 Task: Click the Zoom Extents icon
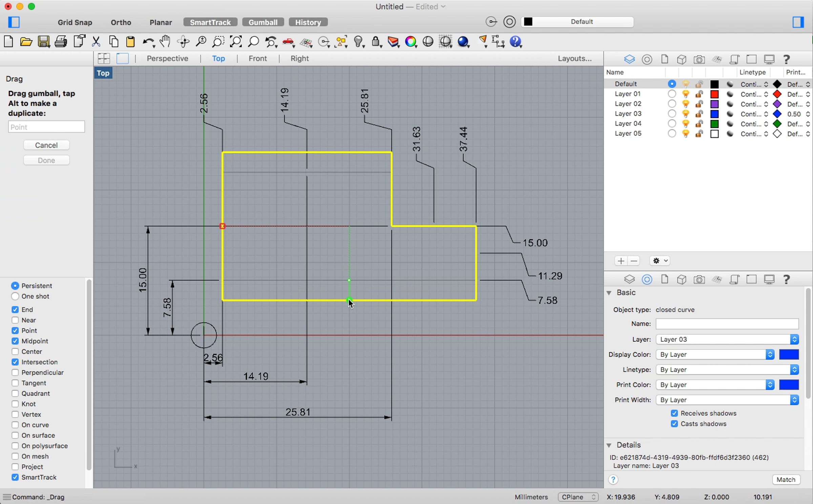pos(236,42)
